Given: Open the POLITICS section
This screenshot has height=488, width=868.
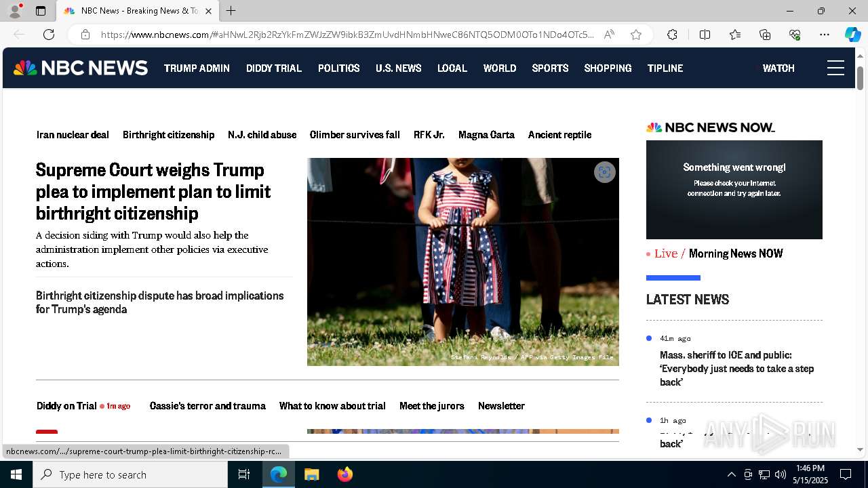Looking at the screenshot, I should 338,68.
